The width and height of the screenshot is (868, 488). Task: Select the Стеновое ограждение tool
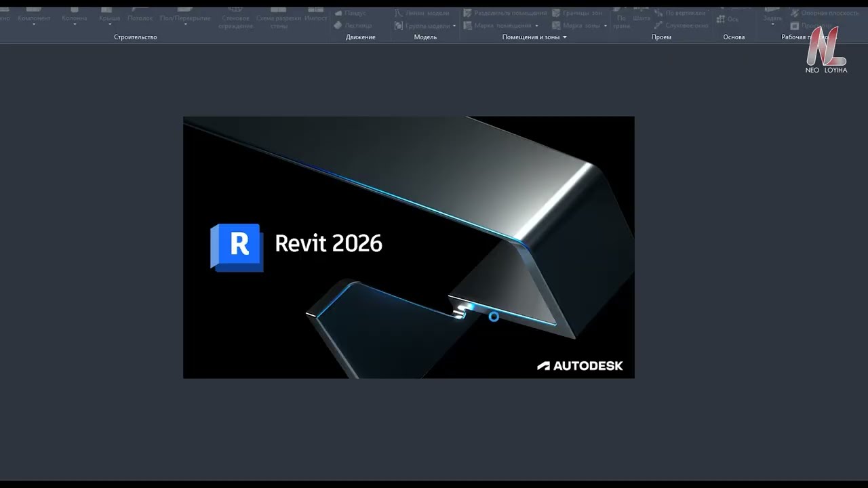[x=237, y=18]
